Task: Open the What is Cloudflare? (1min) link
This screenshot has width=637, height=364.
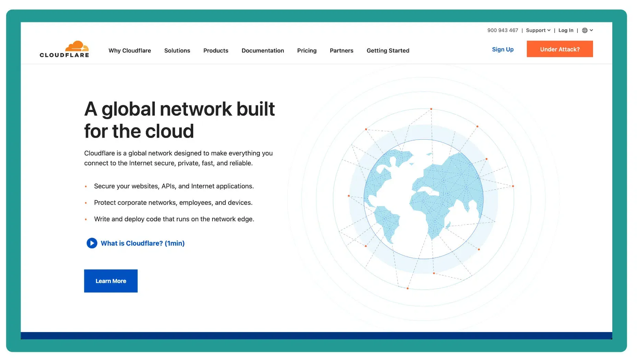Action: [x=142, y=243]
